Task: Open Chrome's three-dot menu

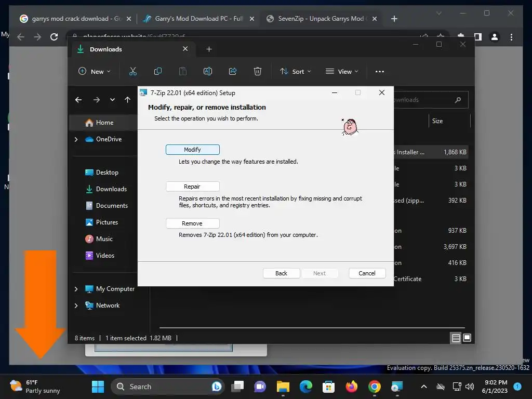Action: [511, 37]
